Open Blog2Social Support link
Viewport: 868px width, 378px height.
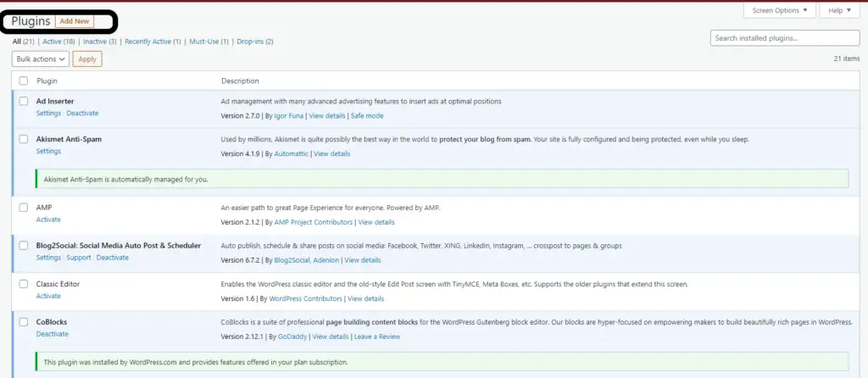click(x=79, y=258)
